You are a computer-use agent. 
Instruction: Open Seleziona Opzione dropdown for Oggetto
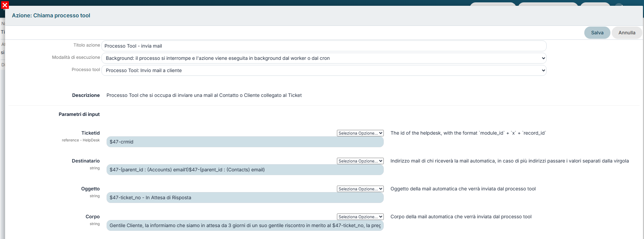point(360,189)
